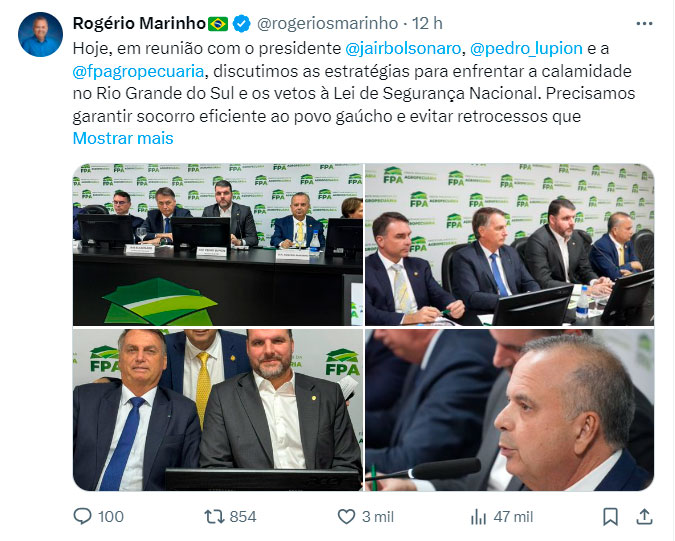This screenshot has height=541, width=675.
Task: Open the @jairbolsonaro mention link
Action: pyautogui.click(x=403, y=48)
